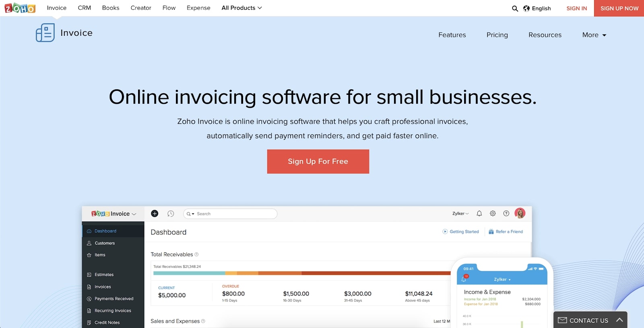The width and height of the screenshot is (644, 328).
Task: Open the Flow top menu item
Action: point(169,8)
